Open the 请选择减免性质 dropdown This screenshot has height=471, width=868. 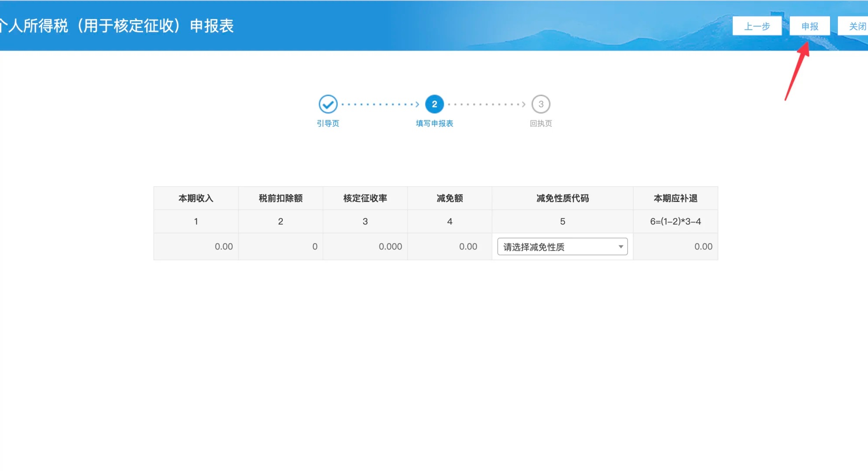coord(562,247)
